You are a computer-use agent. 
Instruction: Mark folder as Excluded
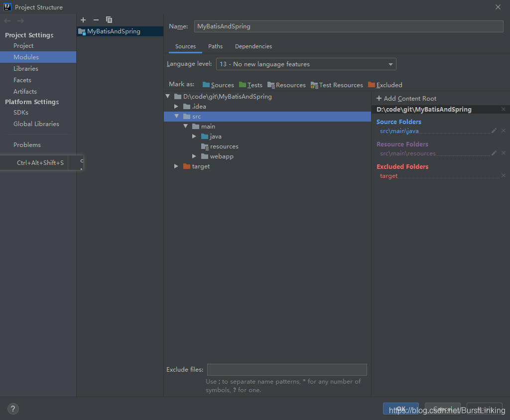coord(385,85)
